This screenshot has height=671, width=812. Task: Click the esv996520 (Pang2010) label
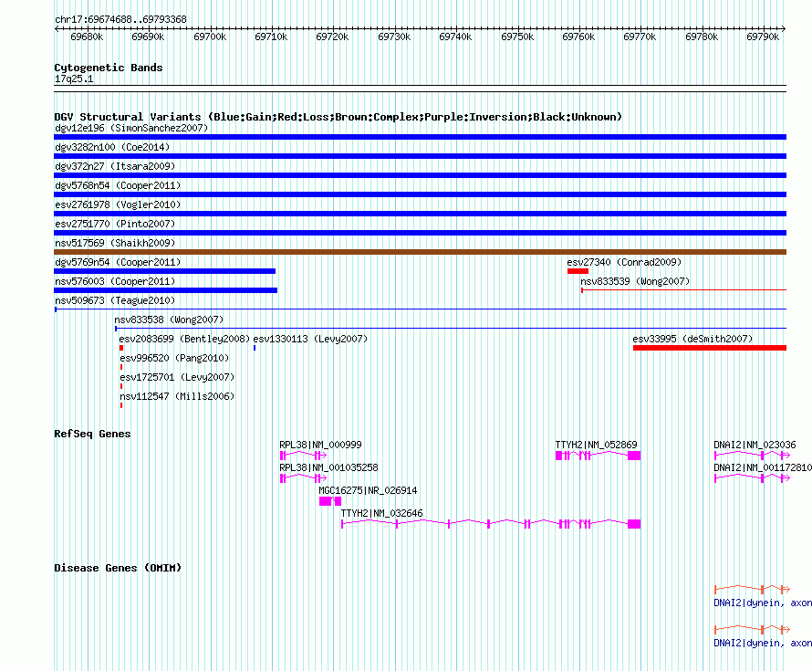click(x=174, y=358)
